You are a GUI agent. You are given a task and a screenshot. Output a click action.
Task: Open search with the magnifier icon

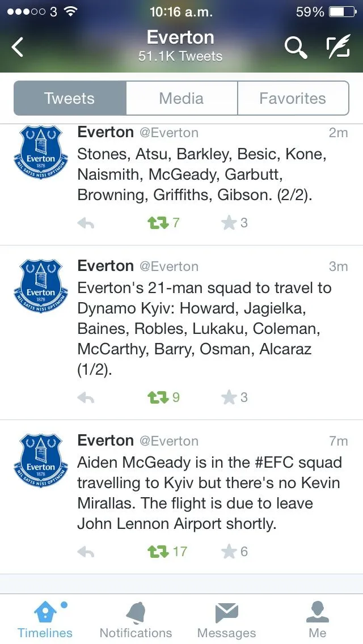click(x=295, y=48)
